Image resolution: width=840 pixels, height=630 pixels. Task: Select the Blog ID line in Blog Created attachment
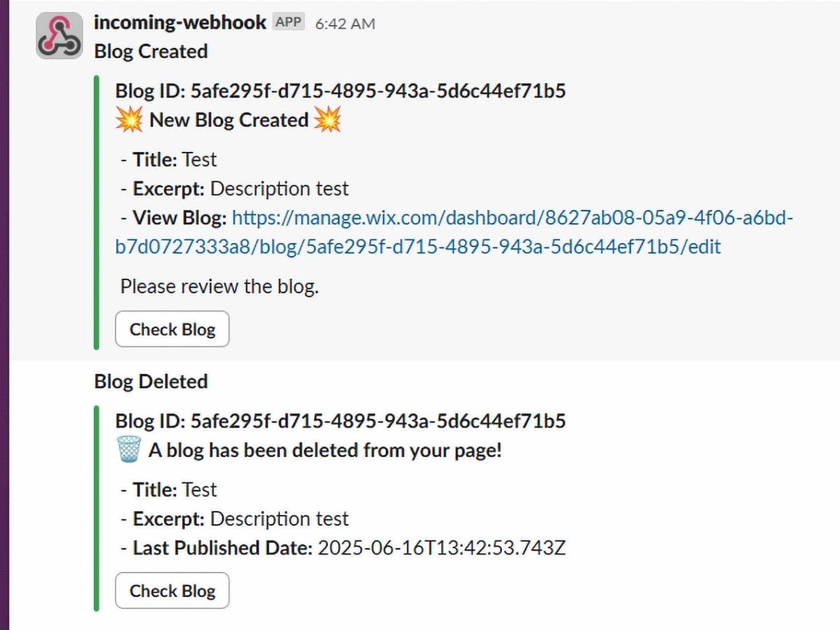pyautogui.click(x=340, y=91)
